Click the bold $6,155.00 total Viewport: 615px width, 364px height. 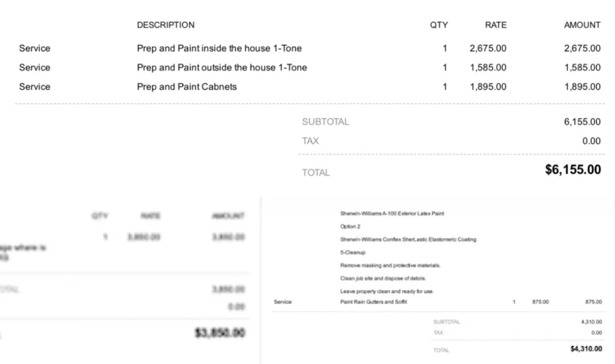click(573, 169)
